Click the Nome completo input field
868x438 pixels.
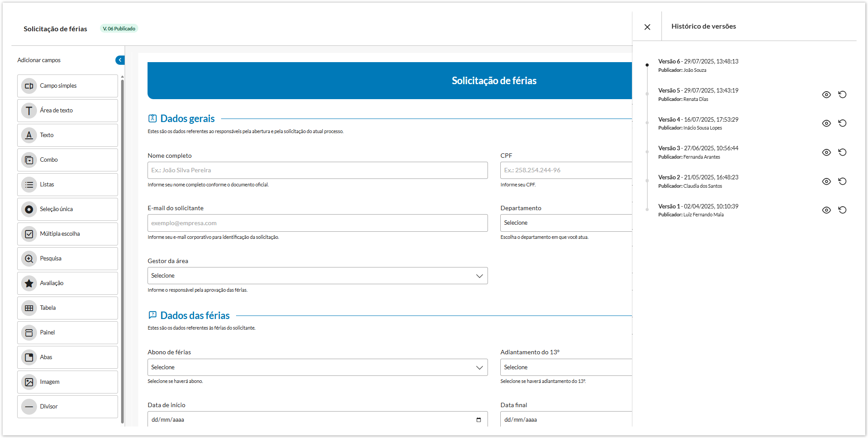click(x=317, y=171)
